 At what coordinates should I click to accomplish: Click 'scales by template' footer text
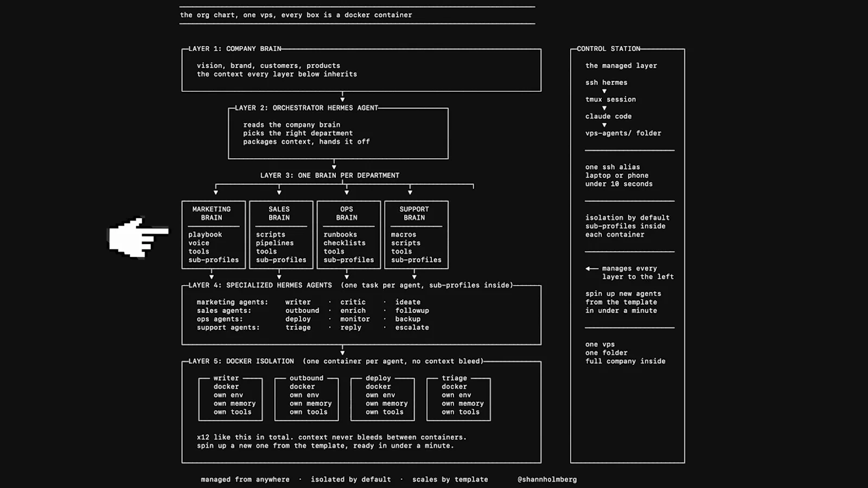pyautogui.click(x=450, y=479)
